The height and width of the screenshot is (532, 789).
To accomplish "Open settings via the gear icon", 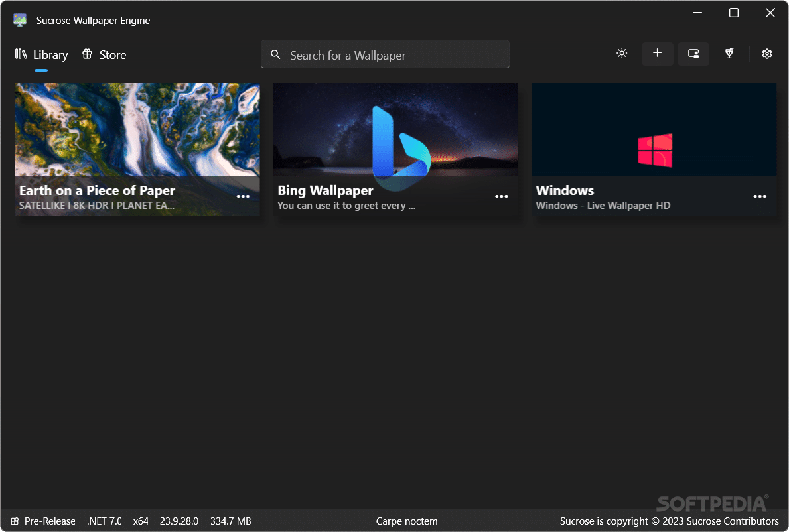I will 767,54.
